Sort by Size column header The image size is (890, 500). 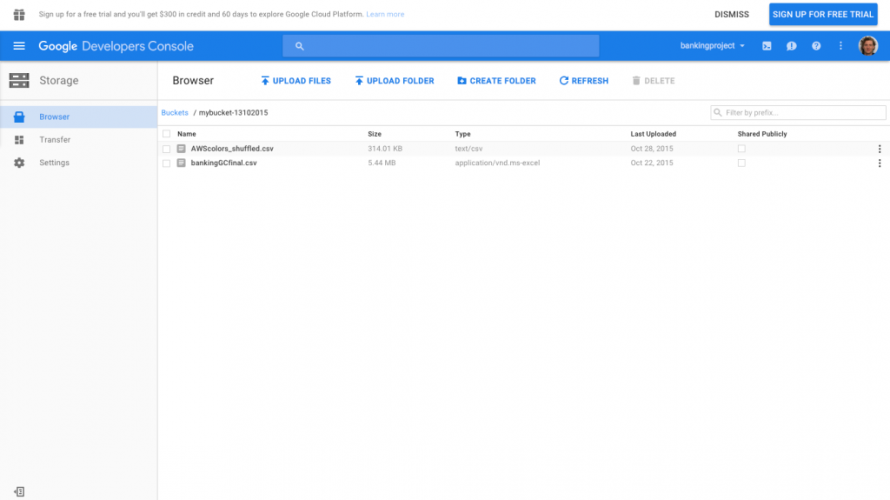pyautogui.click(x=375, y=134)
